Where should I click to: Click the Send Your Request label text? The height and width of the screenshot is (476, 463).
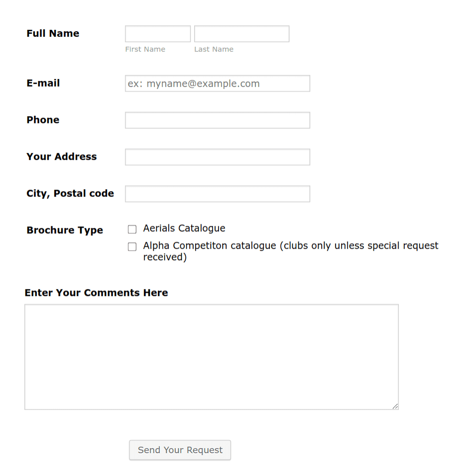pyautogui.click(x=180, y=450)
